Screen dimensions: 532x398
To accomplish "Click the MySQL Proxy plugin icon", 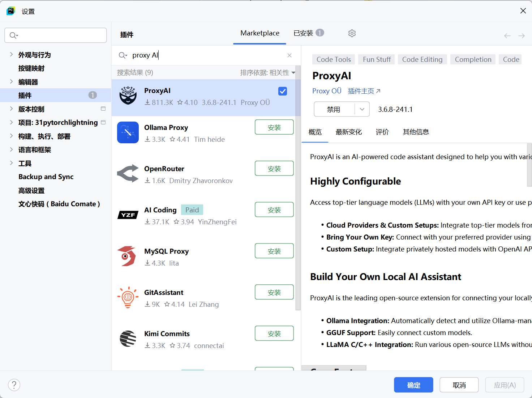I will 127,256.
